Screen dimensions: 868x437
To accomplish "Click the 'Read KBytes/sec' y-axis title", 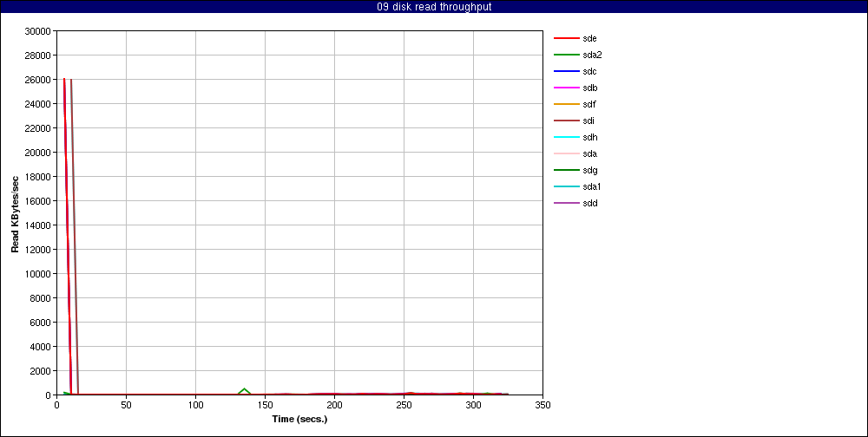I will click(16, 213).
